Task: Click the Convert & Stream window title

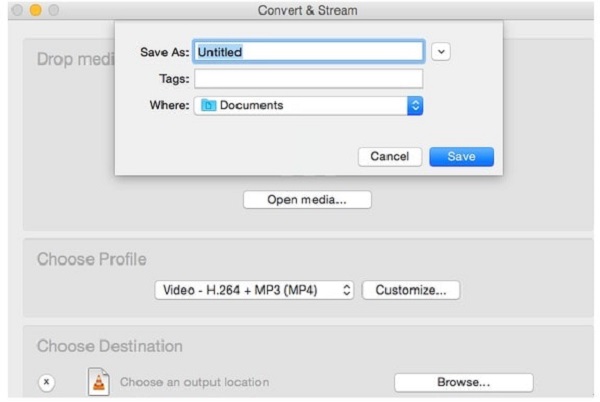Action: [308, 10]
